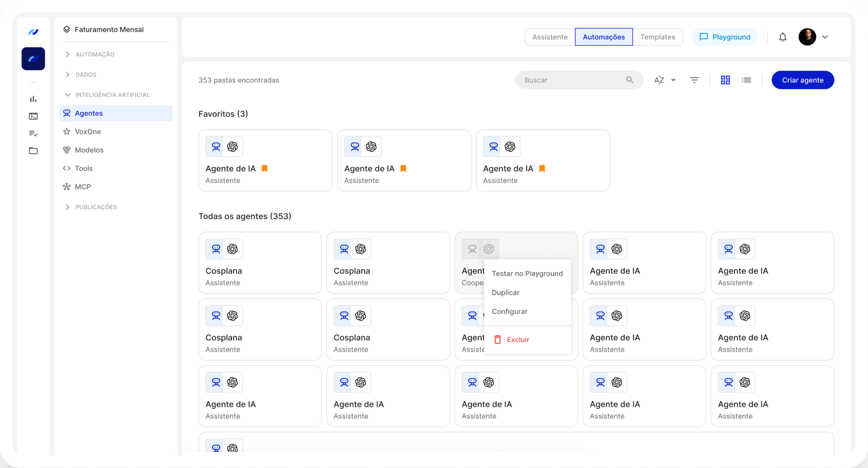
Task: Open bar chart icon in left rail
Action: click(x=33, y=99)
